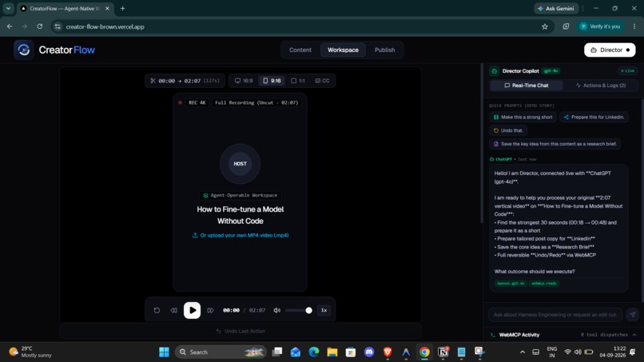Toggle the Director mode button
644x362 pixels.
coord(610,50)
